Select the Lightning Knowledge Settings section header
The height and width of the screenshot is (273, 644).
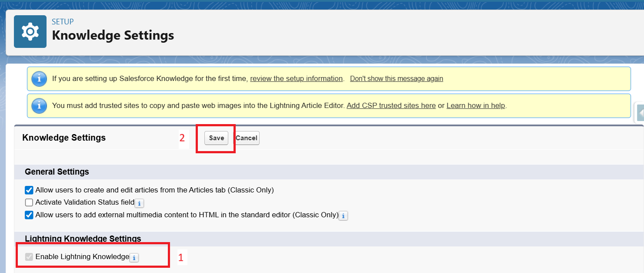tap(83, 239)
